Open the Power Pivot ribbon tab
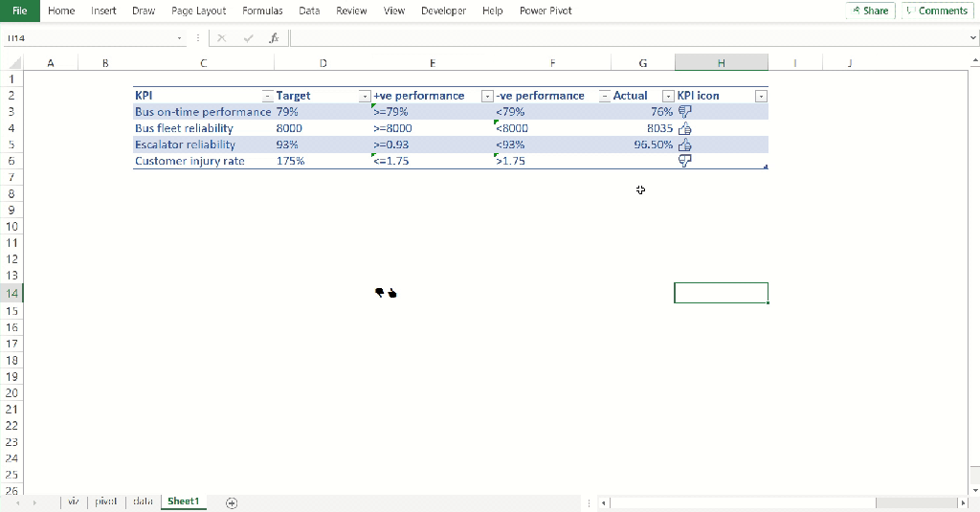The image size is (980, 512). (546, 11)
